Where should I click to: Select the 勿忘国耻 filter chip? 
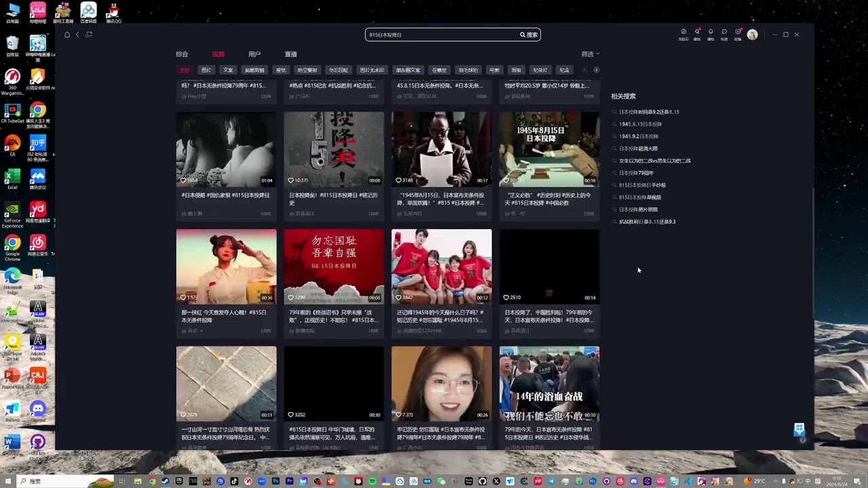tap(338, 70)
